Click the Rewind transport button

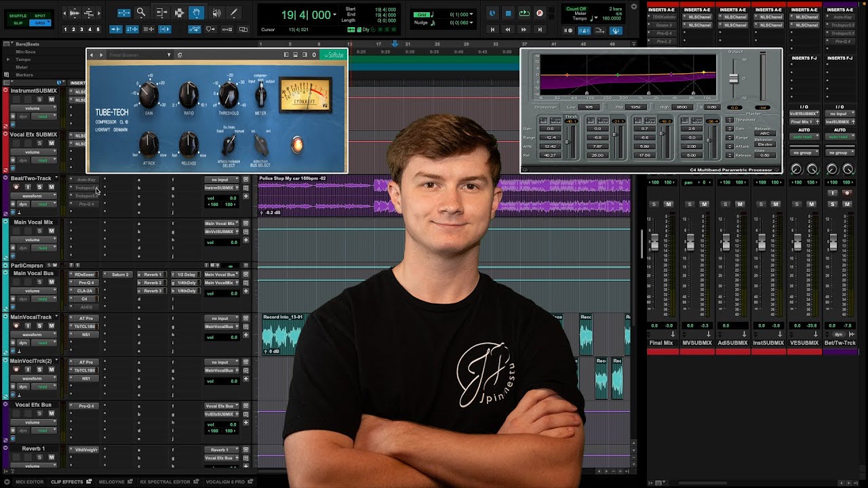pos(508,30)
